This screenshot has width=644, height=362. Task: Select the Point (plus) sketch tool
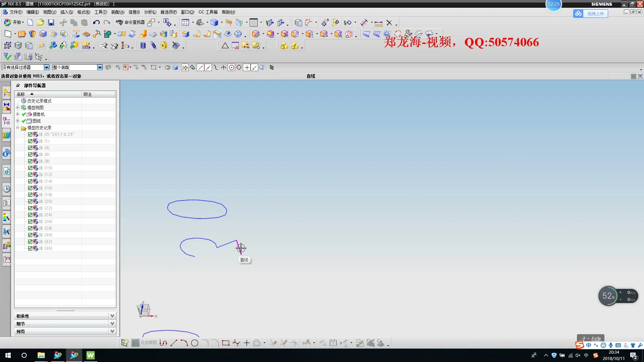247,343
